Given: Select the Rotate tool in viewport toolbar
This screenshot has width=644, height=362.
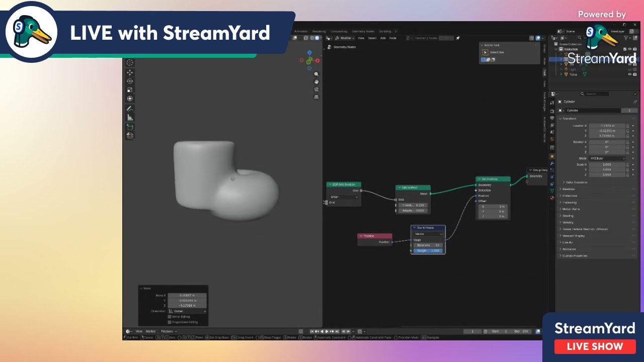Looking at the screenshot, I should point(130,81).
